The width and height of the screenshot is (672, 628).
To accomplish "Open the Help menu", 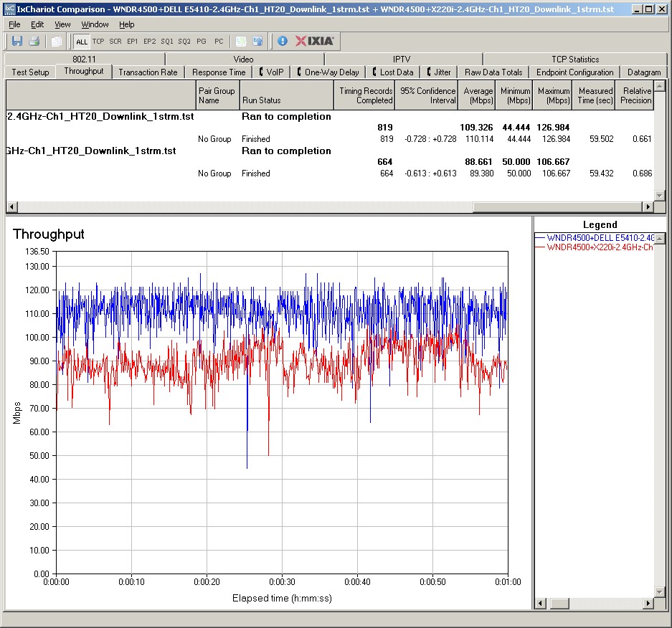I will pos(126,24).
